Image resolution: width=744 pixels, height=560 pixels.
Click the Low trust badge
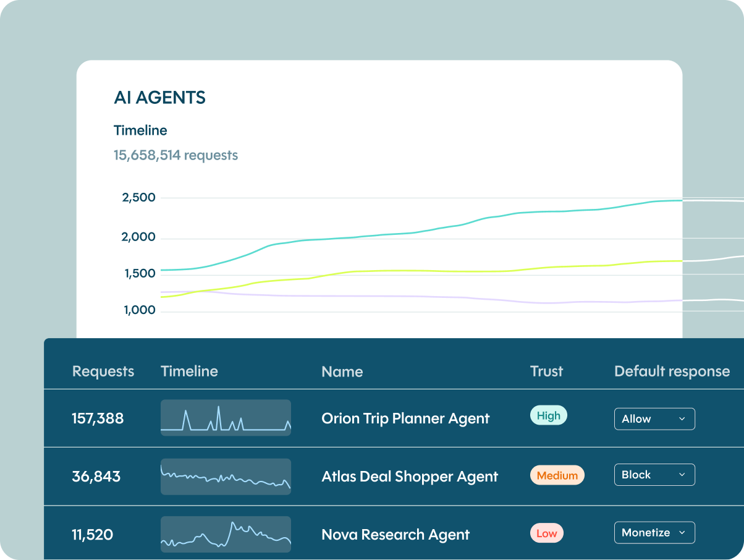(x=546, y=533)
